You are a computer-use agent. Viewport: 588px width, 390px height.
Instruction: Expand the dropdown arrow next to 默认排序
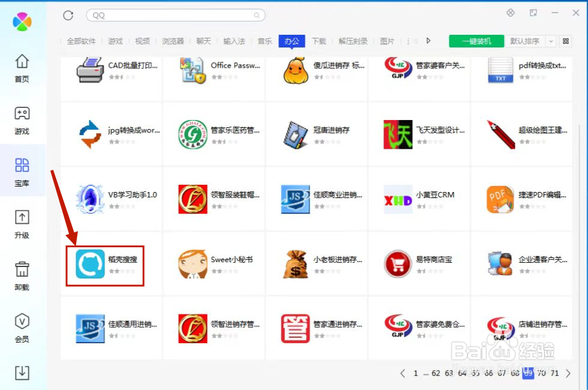(551, 41)
